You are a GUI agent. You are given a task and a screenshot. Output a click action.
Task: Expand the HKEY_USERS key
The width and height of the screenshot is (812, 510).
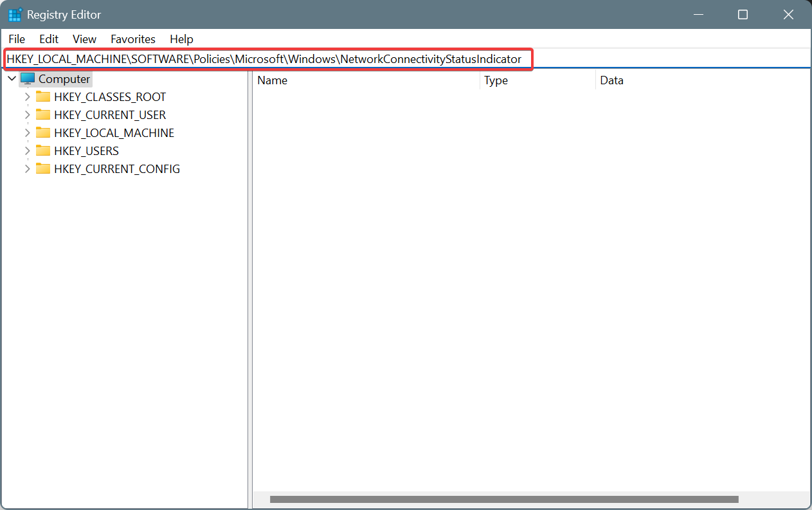(27, 150)
